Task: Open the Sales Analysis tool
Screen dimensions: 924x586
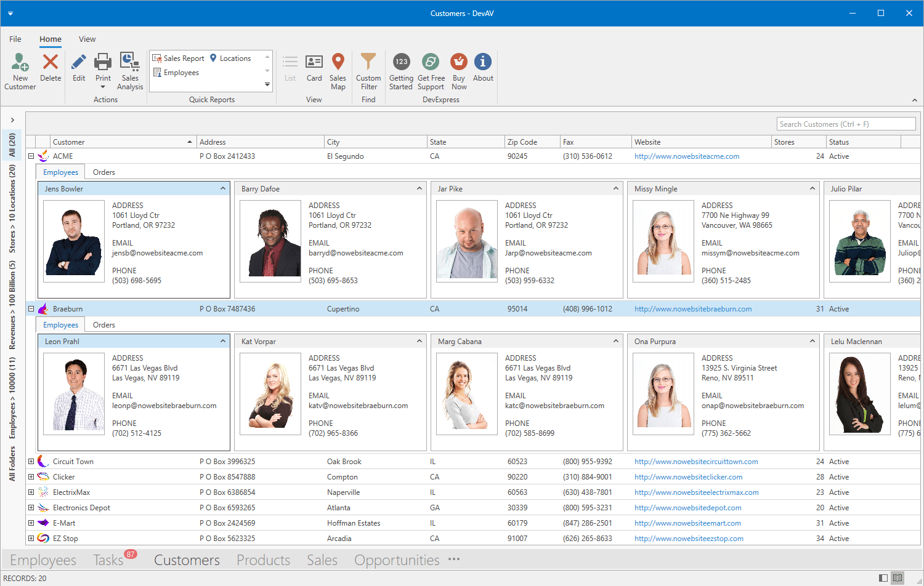Action: [130, 63]
